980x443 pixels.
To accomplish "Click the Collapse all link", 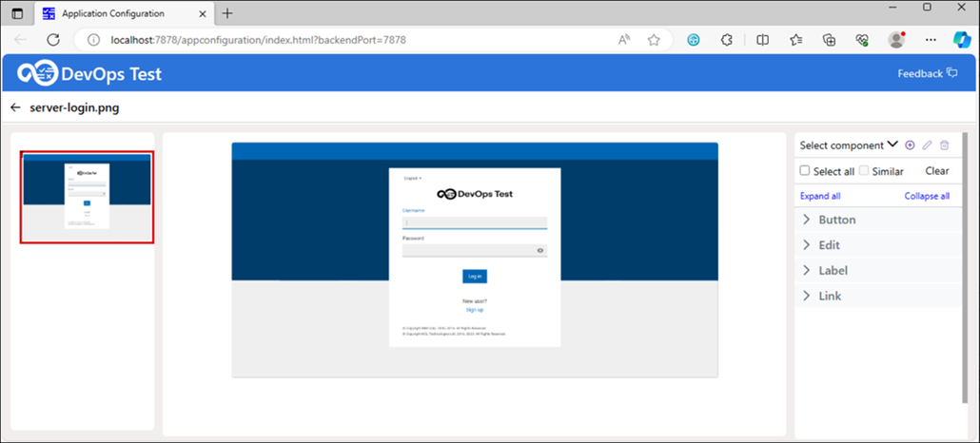I will tap(927, 196).
